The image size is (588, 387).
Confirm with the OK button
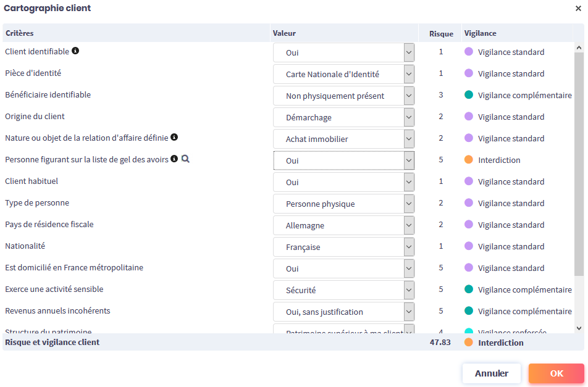(556, 373)
